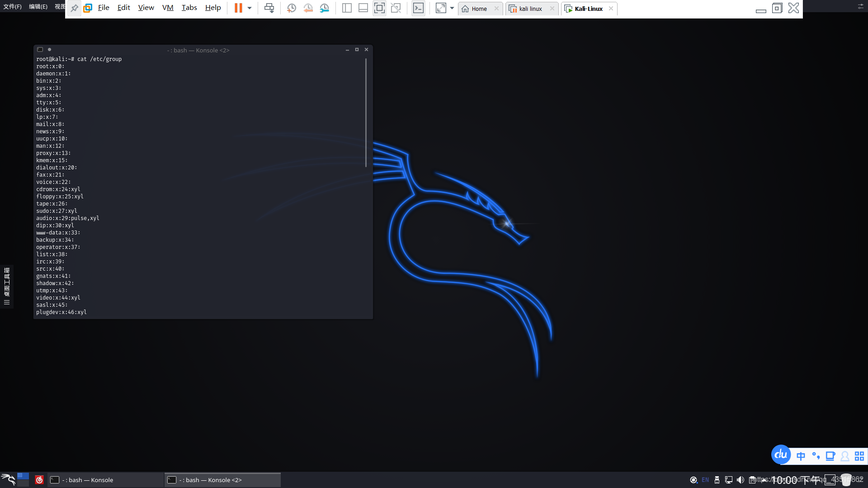Switch virtual desktop using the pager

(x=23, y=479)
